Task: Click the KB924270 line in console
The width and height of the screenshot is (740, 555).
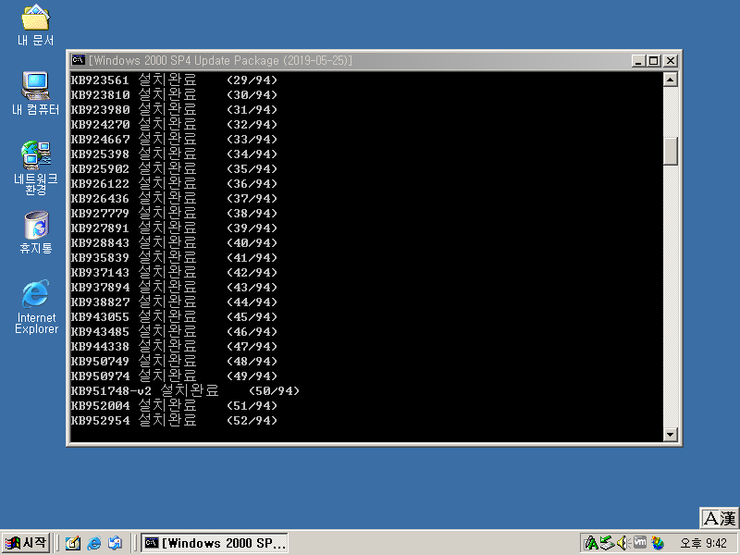Action: [174, 124]
